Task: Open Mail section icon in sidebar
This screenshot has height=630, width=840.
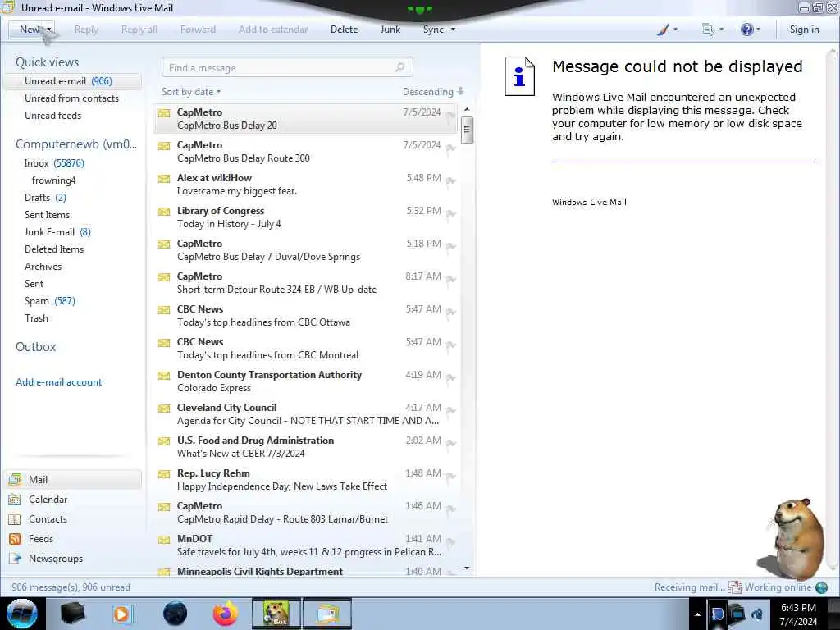Action: (x=15, y=479)
